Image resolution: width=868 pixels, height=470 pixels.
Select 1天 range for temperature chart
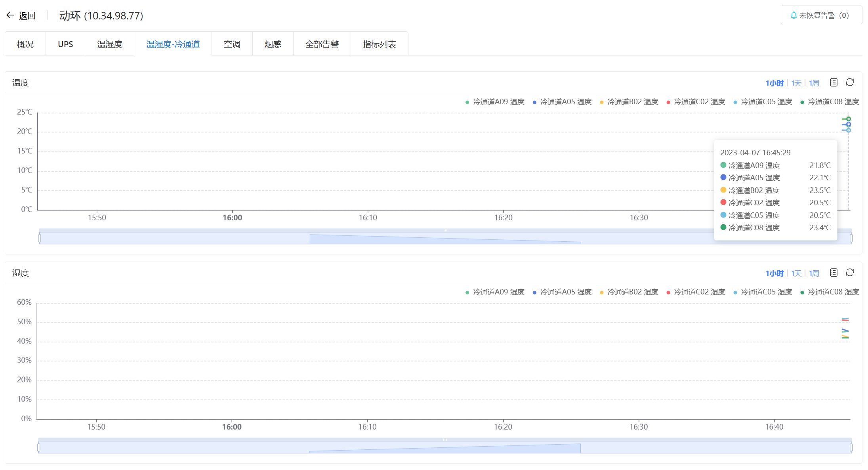pyautogui.click(x=796, y=83)
